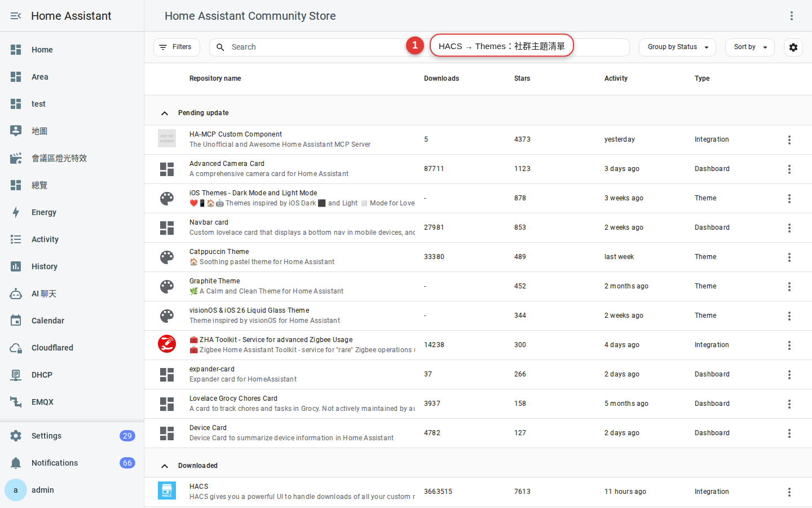
Task: Open the AI 聊天 robot icon
Action: [16, 294]
